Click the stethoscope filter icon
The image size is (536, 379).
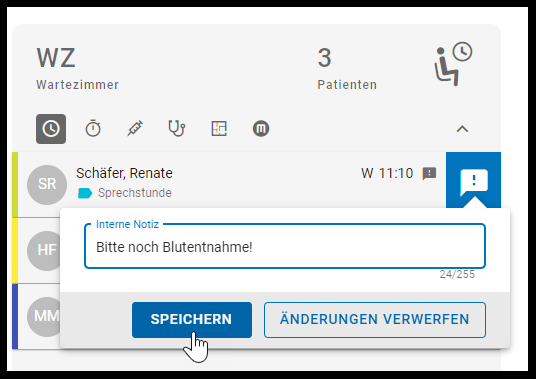177,129
